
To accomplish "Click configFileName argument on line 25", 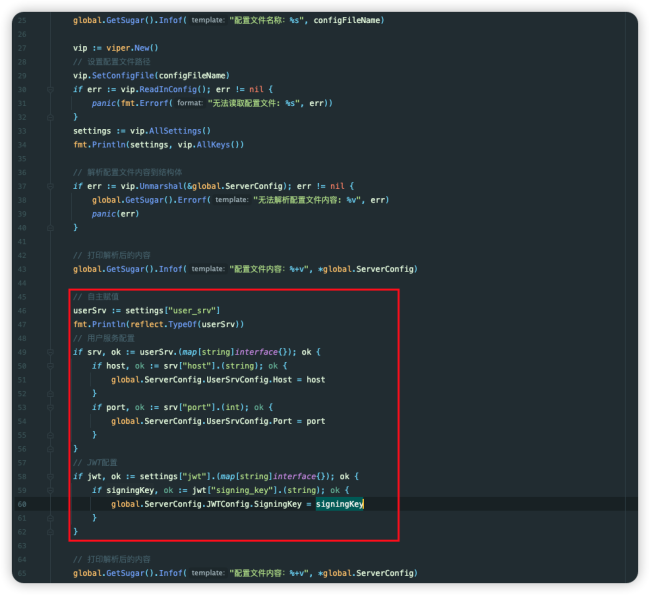I will [x=347, y=20].
